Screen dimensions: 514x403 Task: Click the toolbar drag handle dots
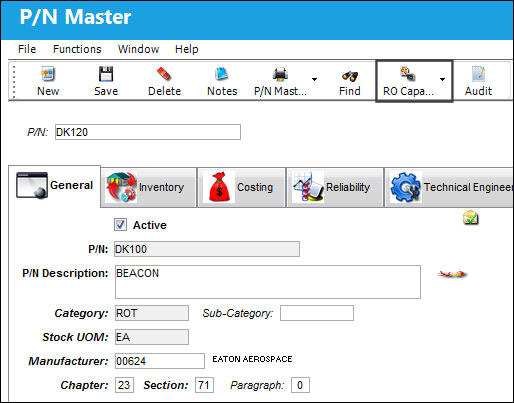coord(14,82)
